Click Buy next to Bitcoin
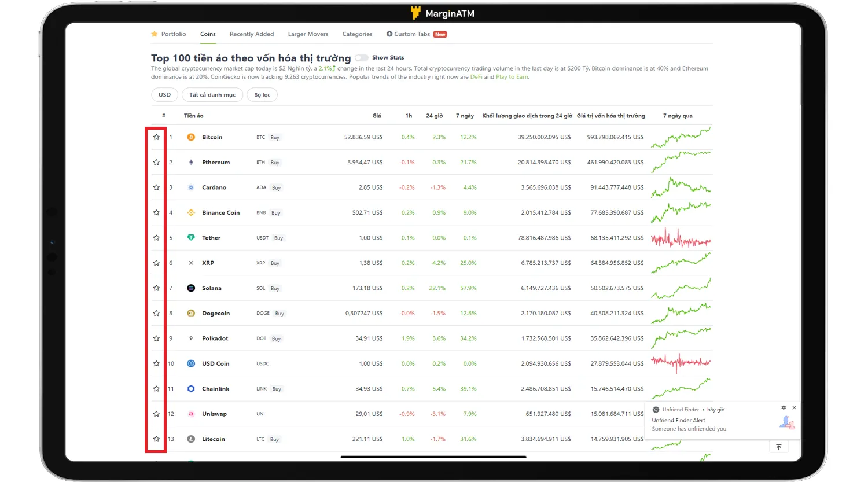868x482 pixels. pyautogui.click(x=275, y=138)
